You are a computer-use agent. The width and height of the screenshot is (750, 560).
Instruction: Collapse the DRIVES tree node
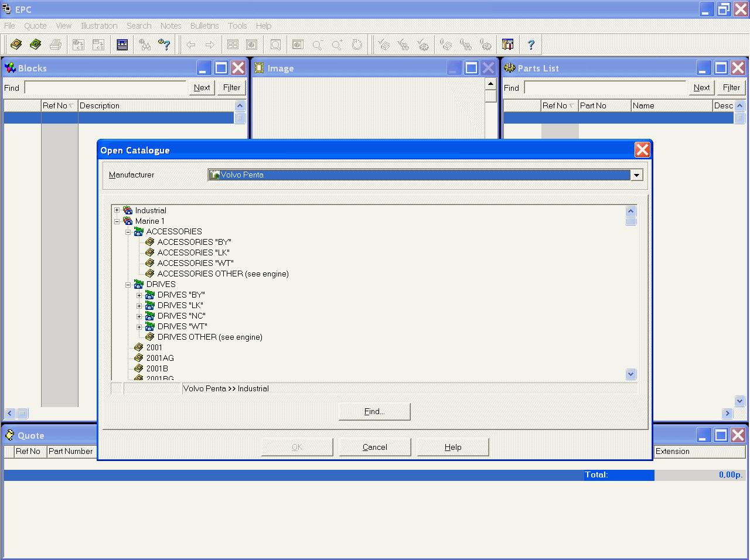128,284
